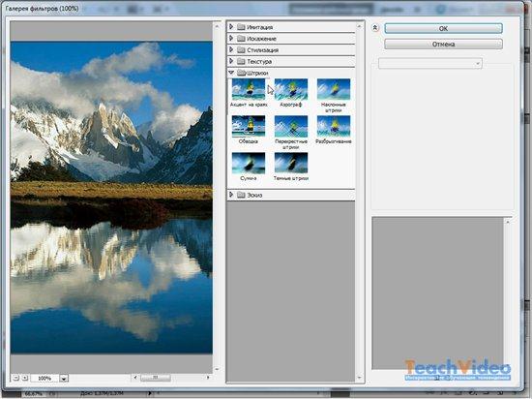The height and width of the screenshot is (399, 532).
Task: Collapse the Штрихи folder triangle
Action: (231, 73)
